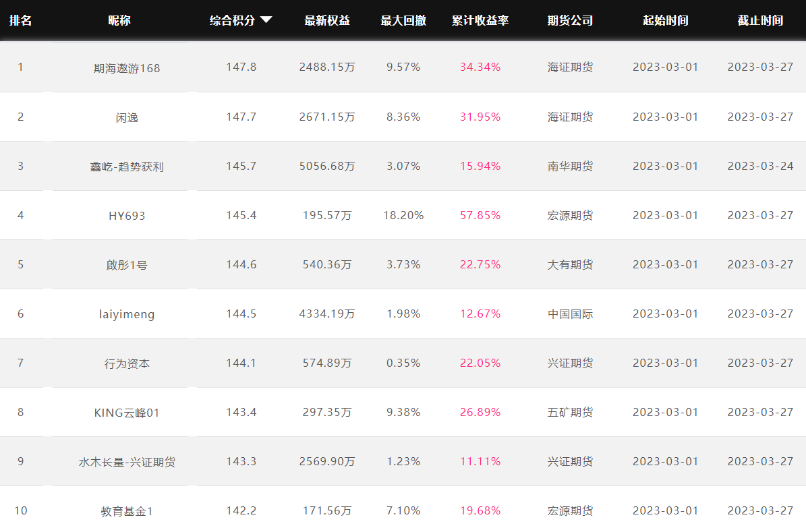Click the 昵称 column header

[x=119, y=20]
